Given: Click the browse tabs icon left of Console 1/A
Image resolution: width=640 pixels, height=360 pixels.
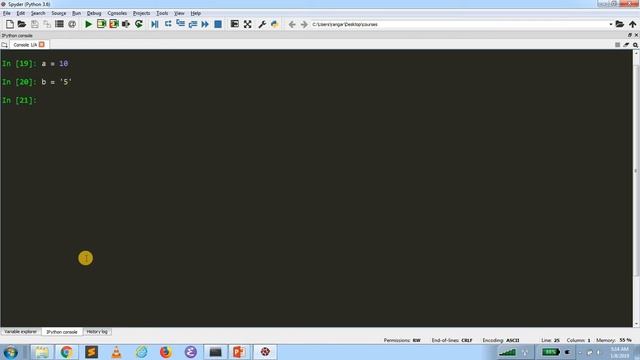Looking at the screenshot, I should [4, 45].
